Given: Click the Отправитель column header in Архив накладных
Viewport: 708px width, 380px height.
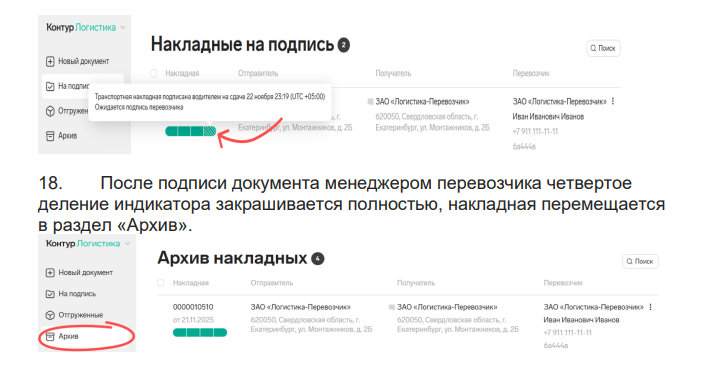Looking at the screenshot, I should [272, 283].
